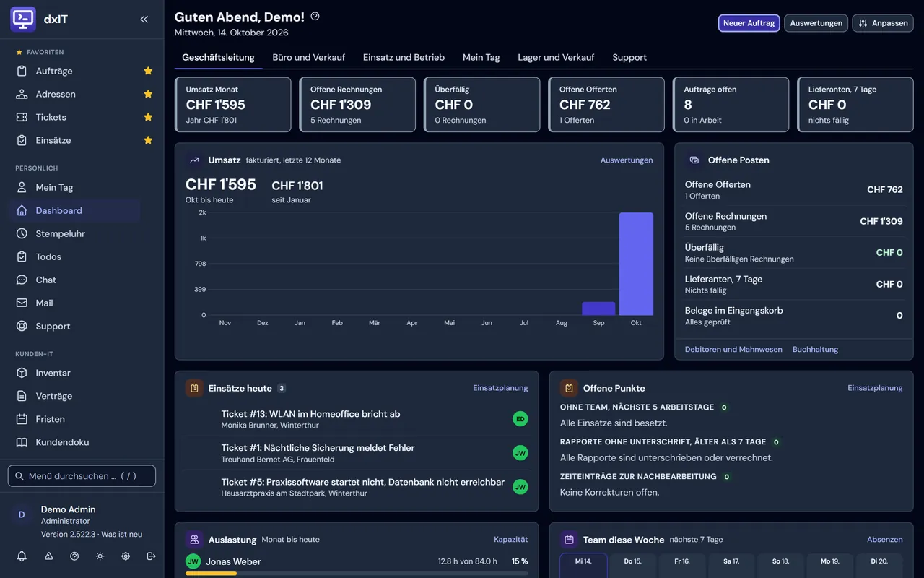Open Einsatzplanung from Einsätze heute card
924x578 pixels.
coord(500,388)
